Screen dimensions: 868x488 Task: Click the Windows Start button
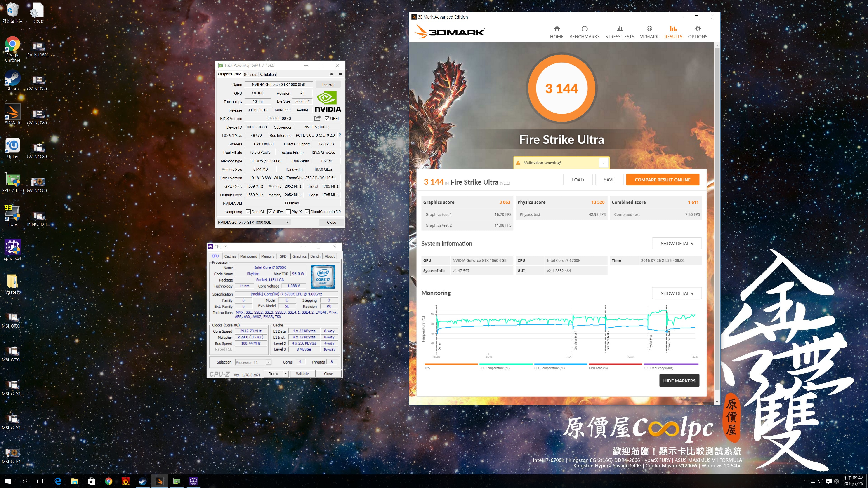pos(8,481)
